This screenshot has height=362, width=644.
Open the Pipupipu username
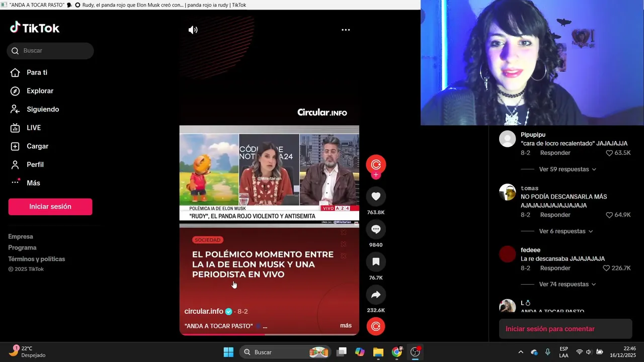533,135
